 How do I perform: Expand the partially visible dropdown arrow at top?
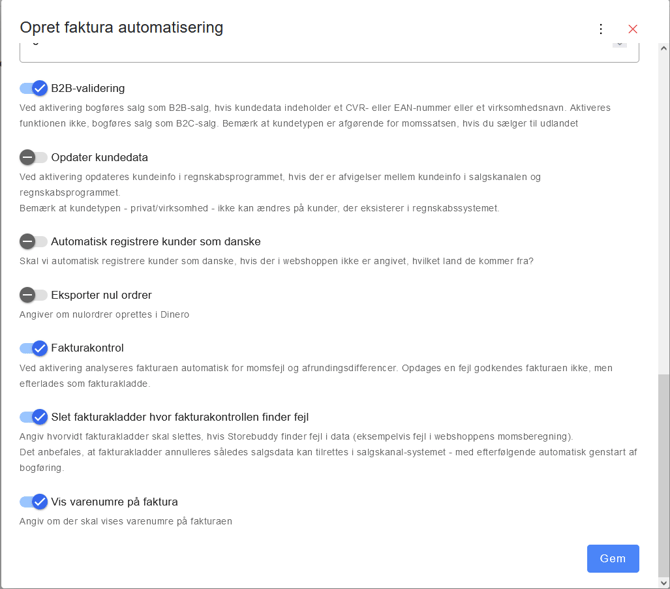(x=620, y=44)
